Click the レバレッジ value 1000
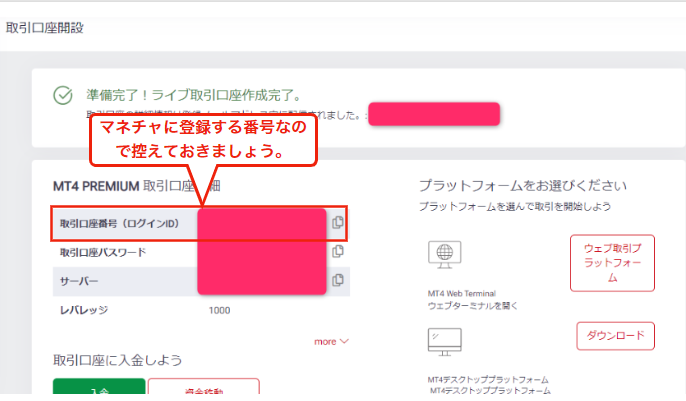 [x=219, y=310]
